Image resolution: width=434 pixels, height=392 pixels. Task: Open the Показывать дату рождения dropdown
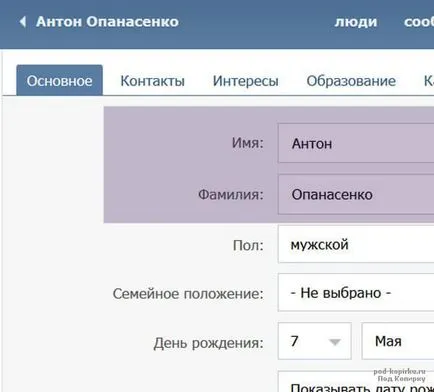(356, 382)
